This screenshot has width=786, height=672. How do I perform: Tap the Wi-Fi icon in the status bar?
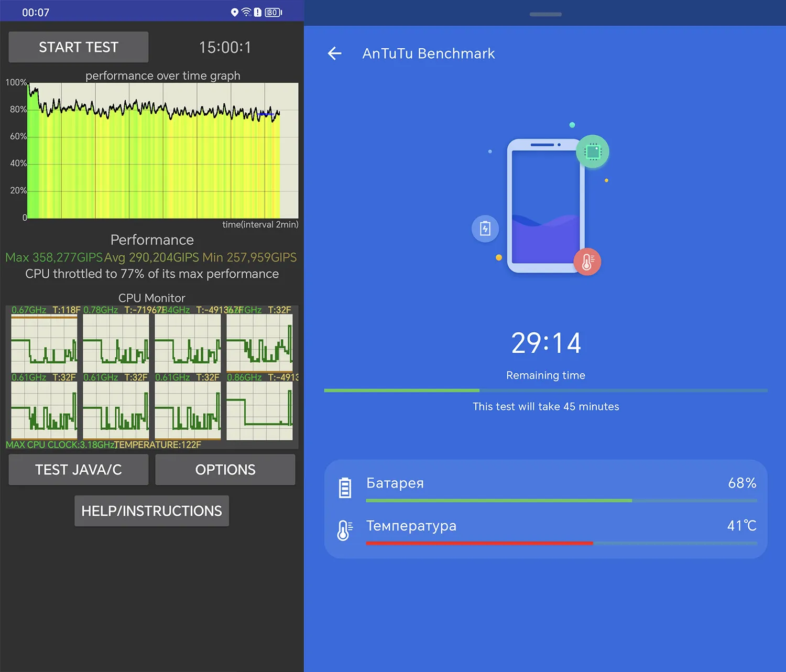coord(246,12)
